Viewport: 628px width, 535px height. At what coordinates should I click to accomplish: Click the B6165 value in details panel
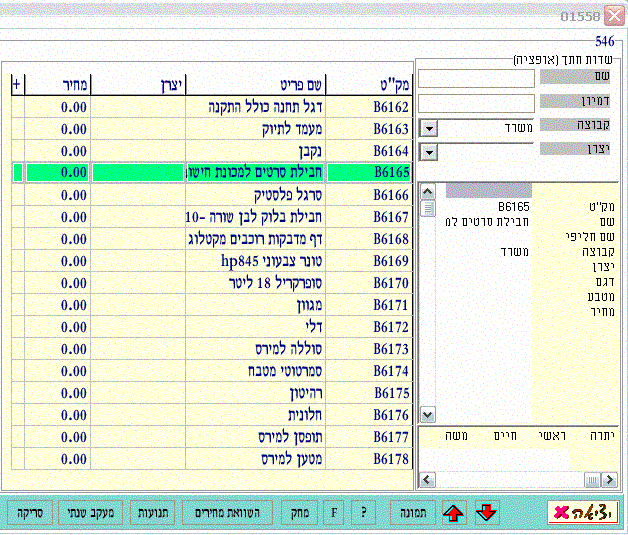(x=513, y=207)
